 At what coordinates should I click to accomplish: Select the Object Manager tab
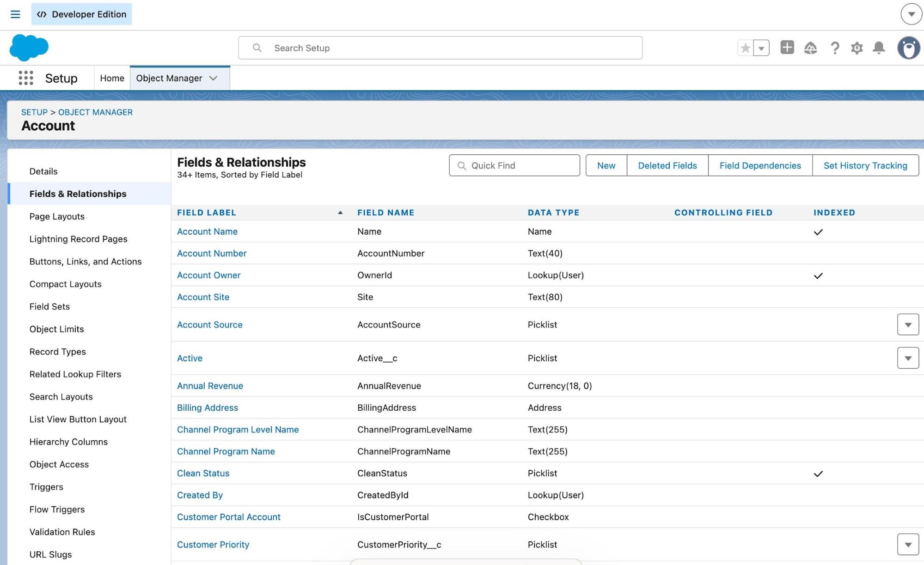pyautogui.click(x=169, y=78)
